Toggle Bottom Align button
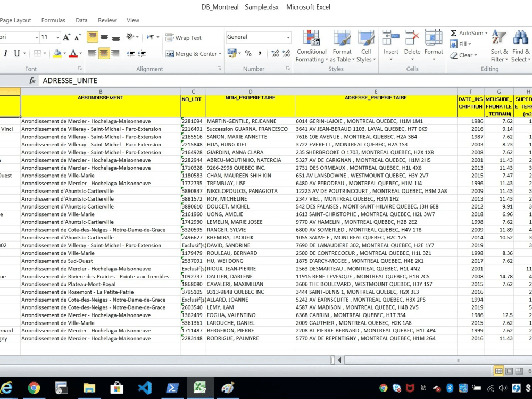Image resolution: width=532 pixels, height=399 pixels. click(x=115, y=37)
